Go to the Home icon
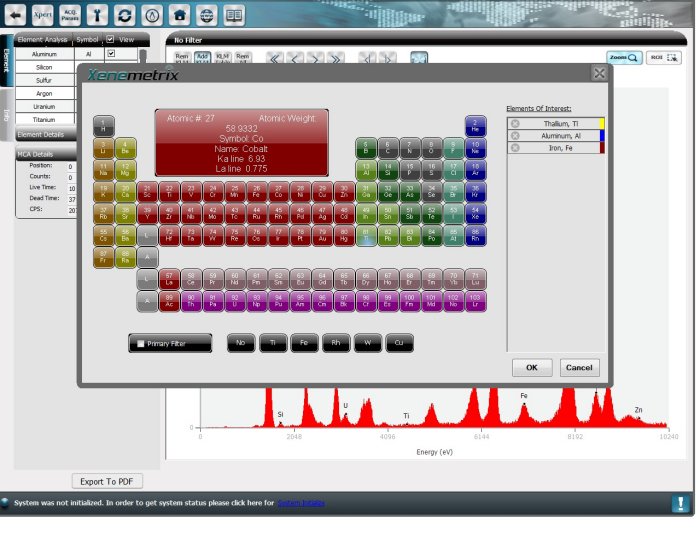700x560 pixels. pyautogui.click(x=179, y=15)
